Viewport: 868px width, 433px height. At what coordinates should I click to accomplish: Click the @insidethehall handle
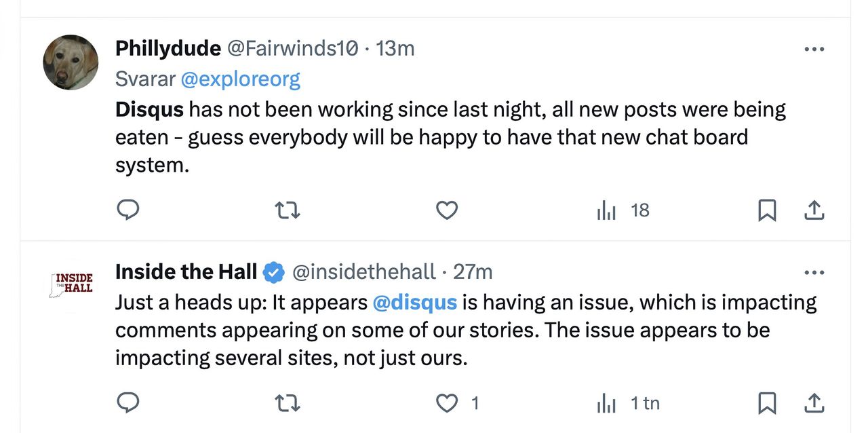363,272
